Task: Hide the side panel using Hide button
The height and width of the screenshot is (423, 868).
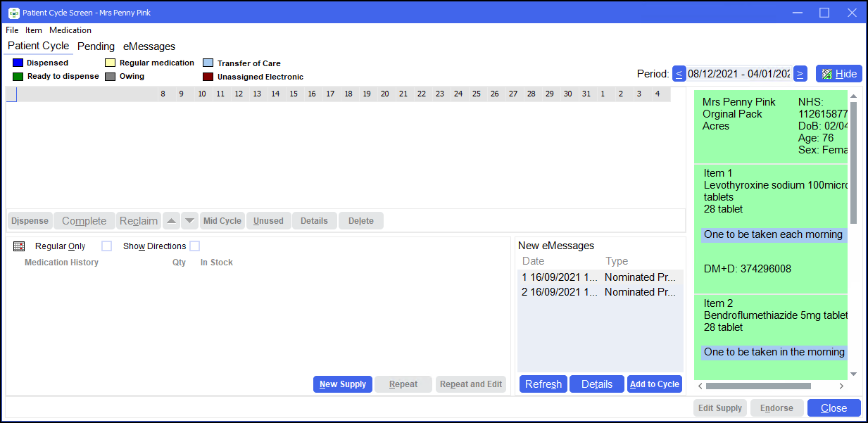Action: point(838,74)
